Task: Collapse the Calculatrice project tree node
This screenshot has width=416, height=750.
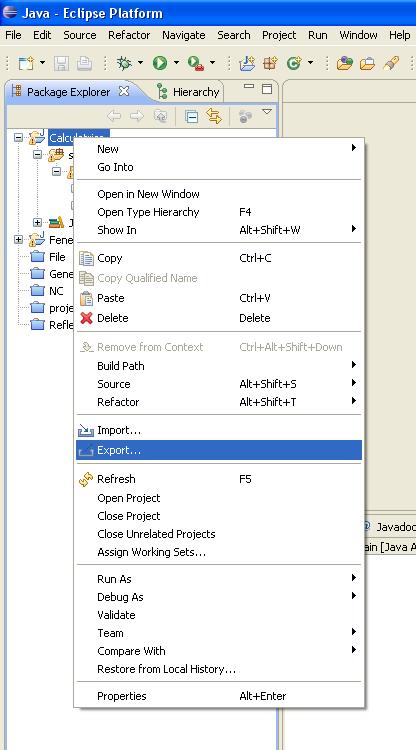Action: (18, 138)
